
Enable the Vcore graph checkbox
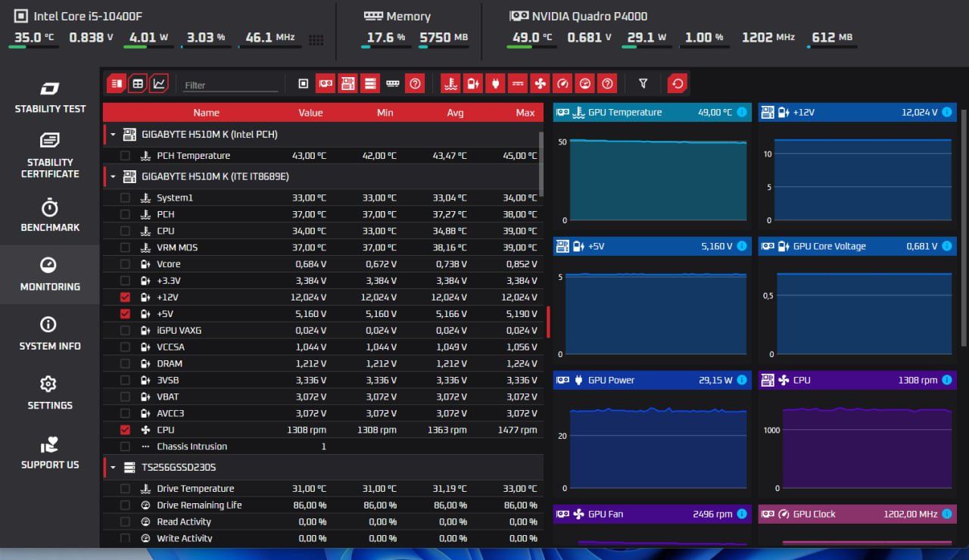click(x=125, y=264)
